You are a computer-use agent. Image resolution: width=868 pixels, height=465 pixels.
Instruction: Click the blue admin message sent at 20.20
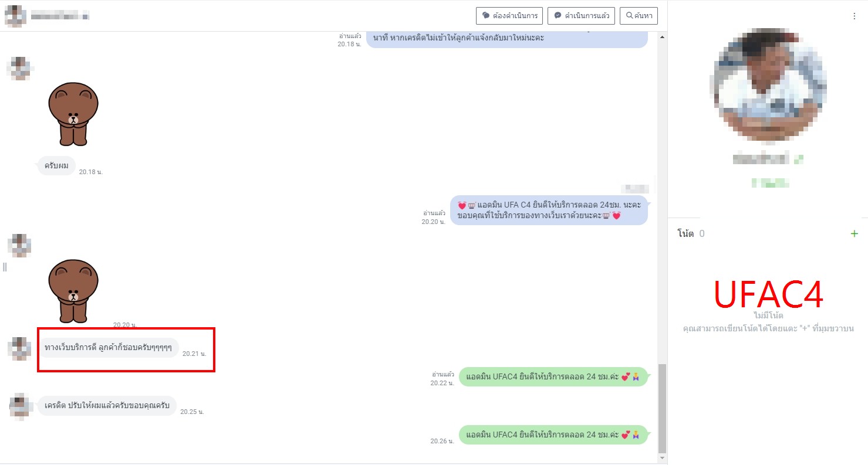548,211
